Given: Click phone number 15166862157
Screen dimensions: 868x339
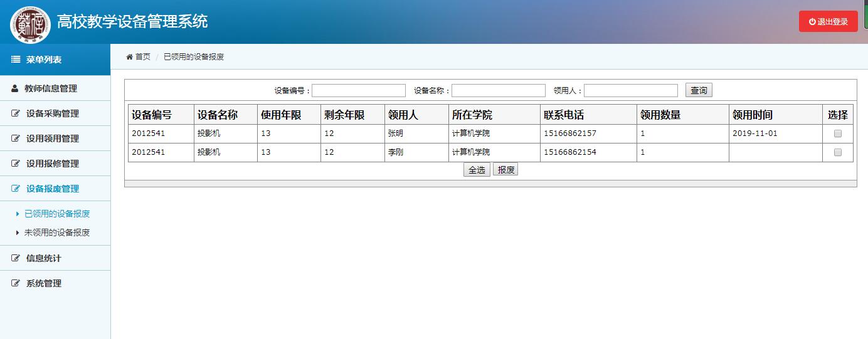Looking at the screenshot, I should point(570,133).
